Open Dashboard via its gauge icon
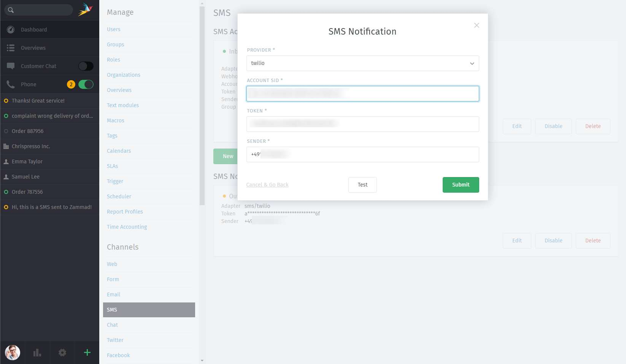626x364 pixels. pyautogui.click(x=11, y=30)
